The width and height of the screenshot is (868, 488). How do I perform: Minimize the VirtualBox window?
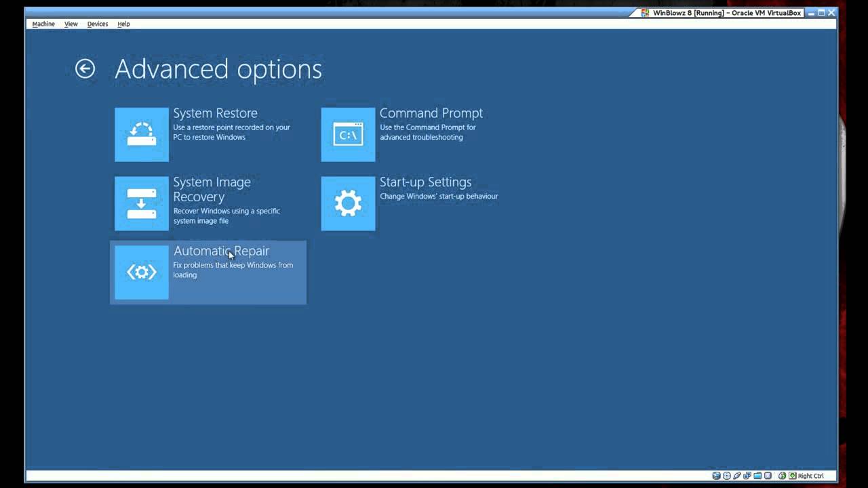(x=811, y=13)
